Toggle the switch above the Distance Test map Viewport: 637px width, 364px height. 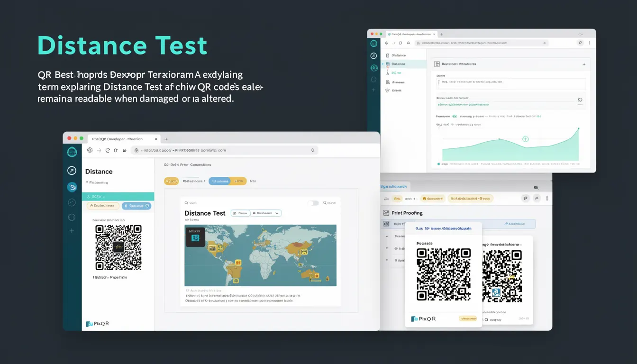tap(313, 203)
